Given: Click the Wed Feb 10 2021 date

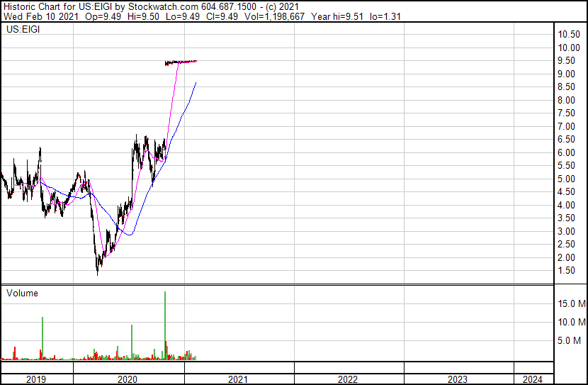Looking at the screenshot, I should (41, 16).
